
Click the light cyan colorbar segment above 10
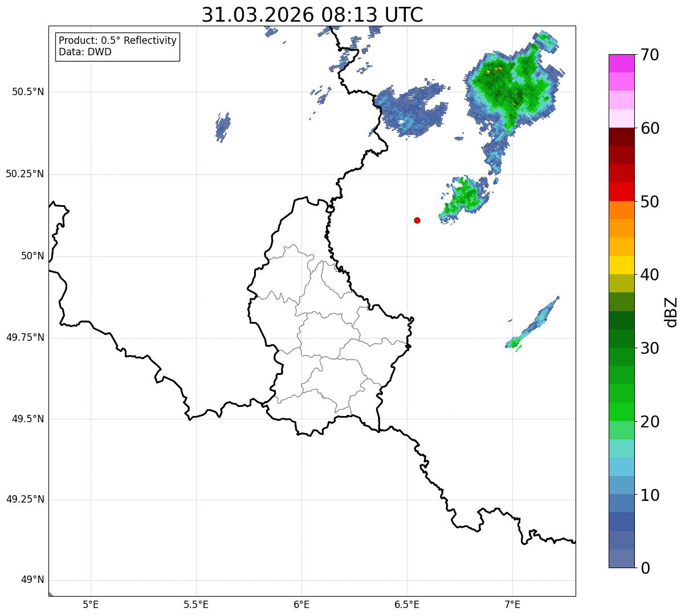point(621,467)
